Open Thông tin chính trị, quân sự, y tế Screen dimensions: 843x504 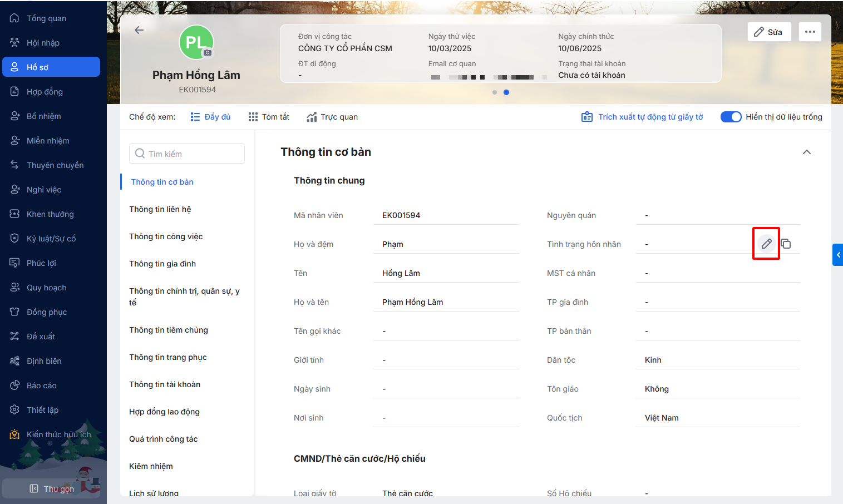pyautogui.click(x=185, y=297)
